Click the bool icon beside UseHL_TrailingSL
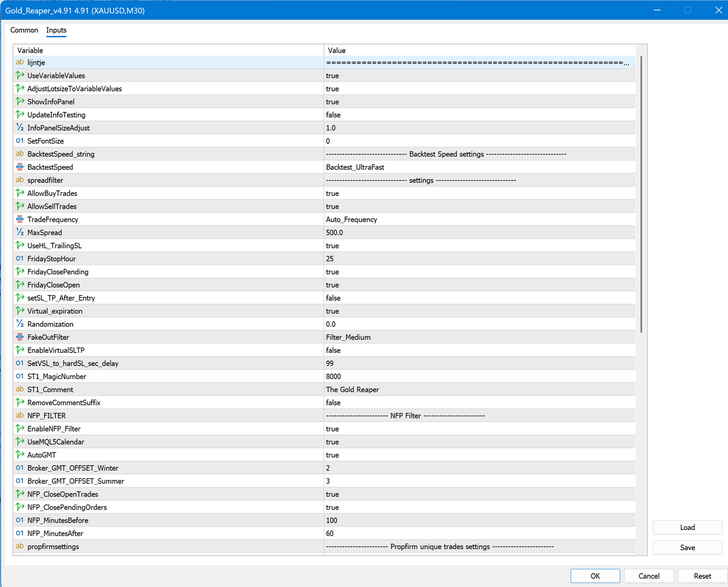The height and width of the screenshot is (587, 728). coord(20,246)
